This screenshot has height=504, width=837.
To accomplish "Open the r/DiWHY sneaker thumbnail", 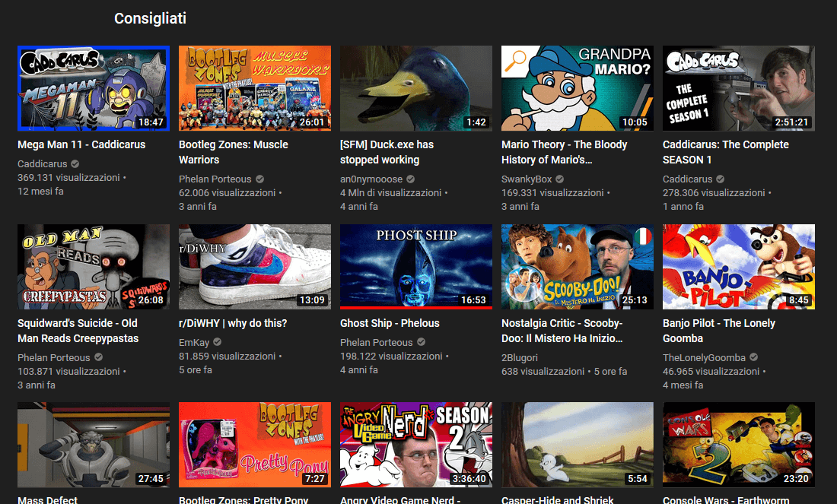I will pos(255,267).
